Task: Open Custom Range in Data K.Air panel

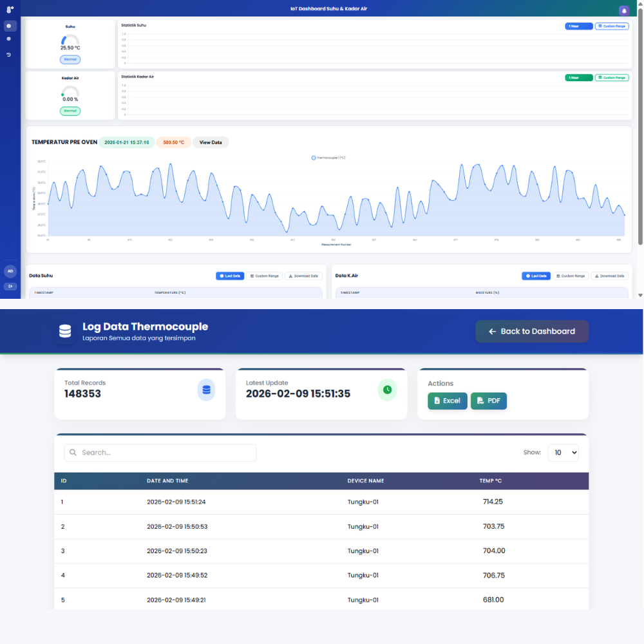Action: pyautogui.click(x=570, y=276)
